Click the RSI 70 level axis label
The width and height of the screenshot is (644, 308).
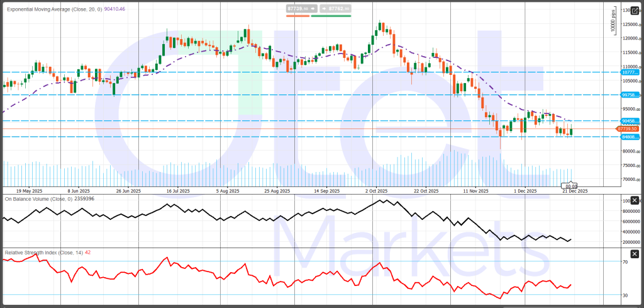click(x=626, y=261)
